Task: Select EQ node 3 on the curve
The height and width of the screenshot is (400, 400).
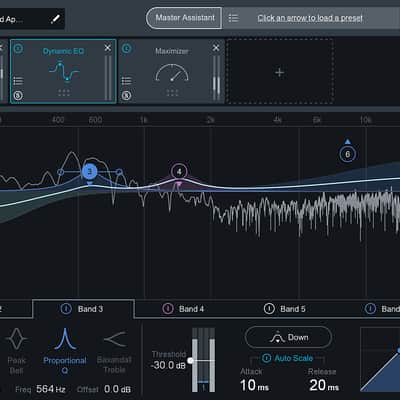Action: [90, 172]
